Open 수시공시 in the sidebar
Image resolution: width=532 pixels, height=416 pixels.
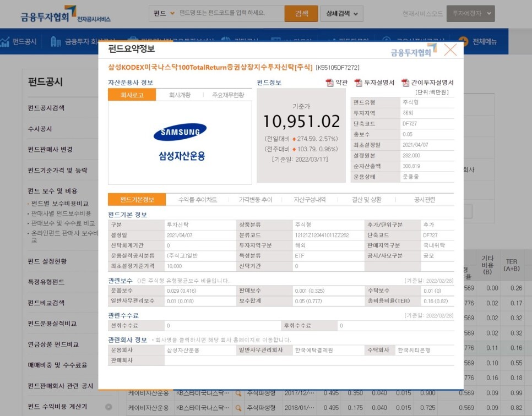click(x=40, y=129)
